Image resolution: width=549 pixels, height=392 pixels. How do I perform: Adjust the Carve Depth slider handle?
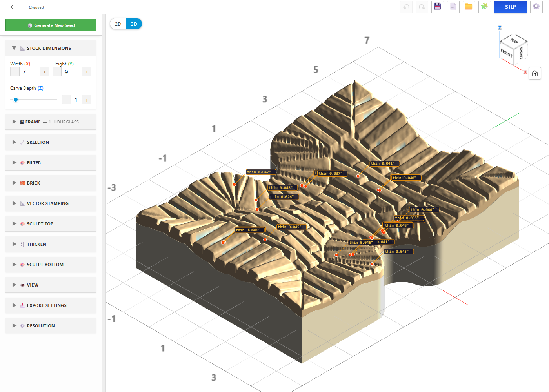coord(16,100)
